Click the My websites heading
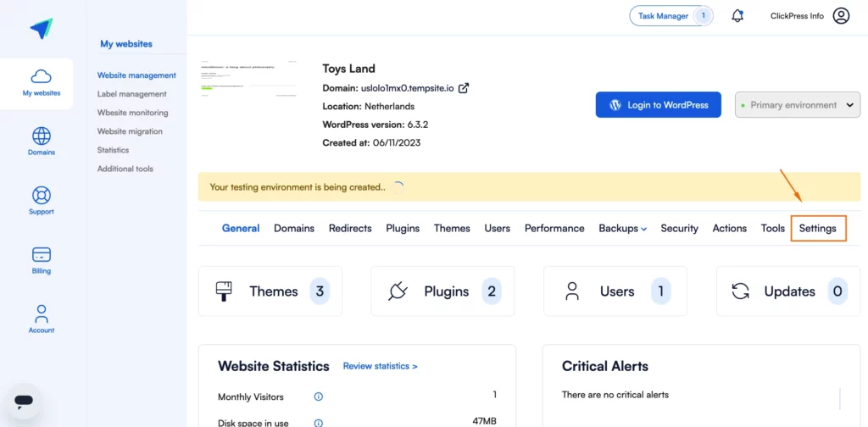The image size is (868, 427). 126,44
